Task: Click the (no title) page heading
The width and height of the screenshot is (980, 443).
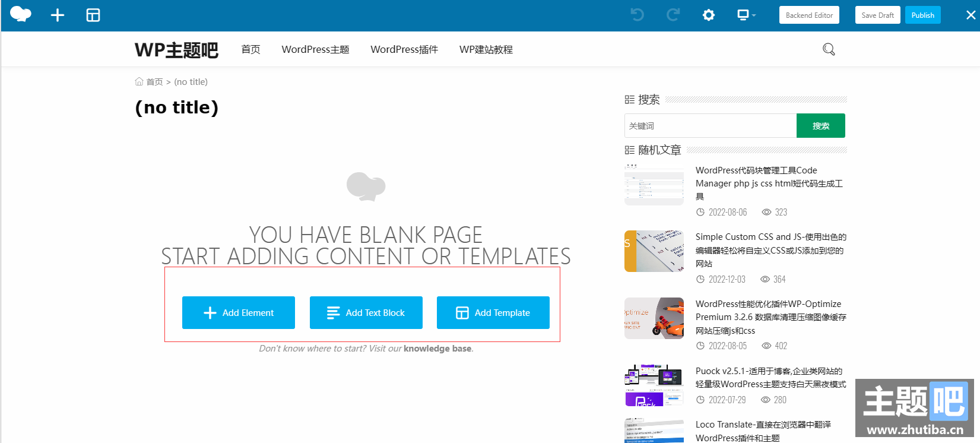Action: click(x=177, y=107)
